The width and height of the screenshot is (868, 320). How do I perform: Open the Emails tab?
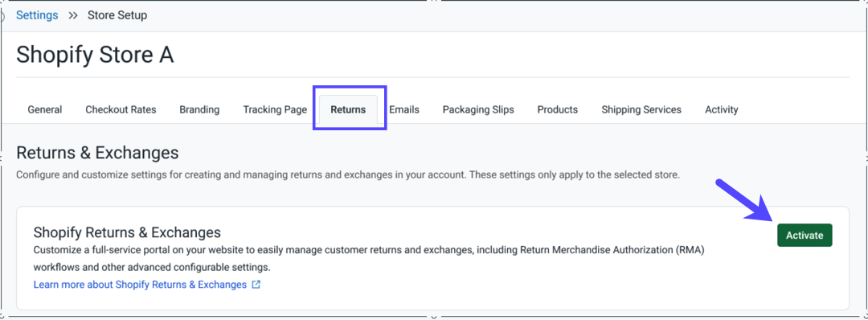404,109
